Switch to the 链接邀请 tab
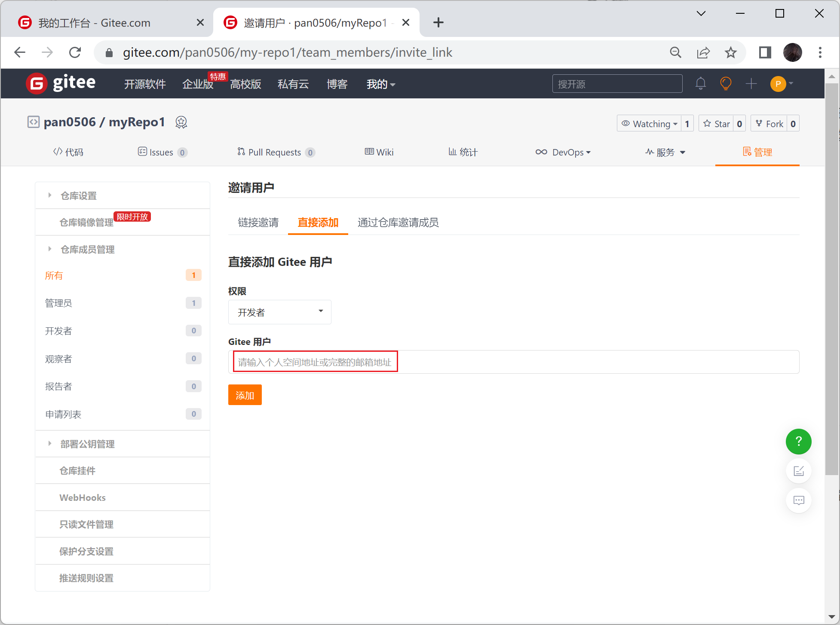The image size is (840, 625). click(258, 223)
